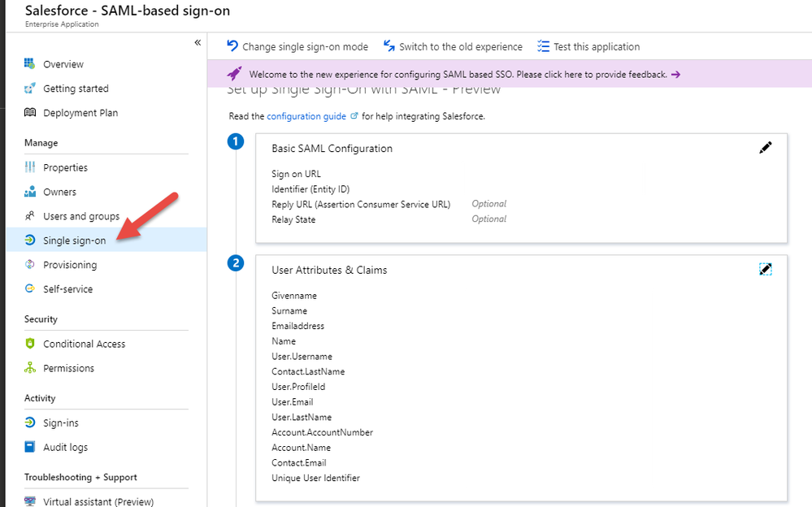Collapse the sidebar with the double-chevron icon
Viewport: 812px width, 507px height.
198,42
